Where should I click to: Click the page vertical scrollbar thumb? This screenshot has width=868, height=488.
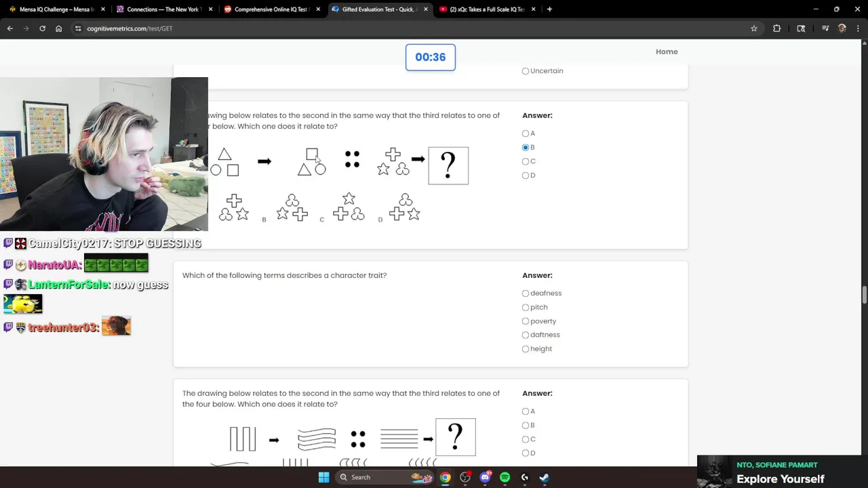[x=864, y=296]
